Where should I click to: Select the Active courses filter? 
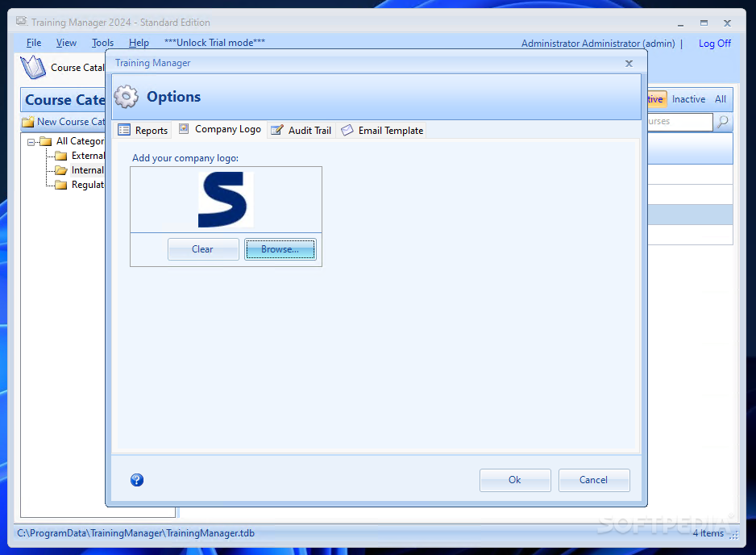(657, 99)
